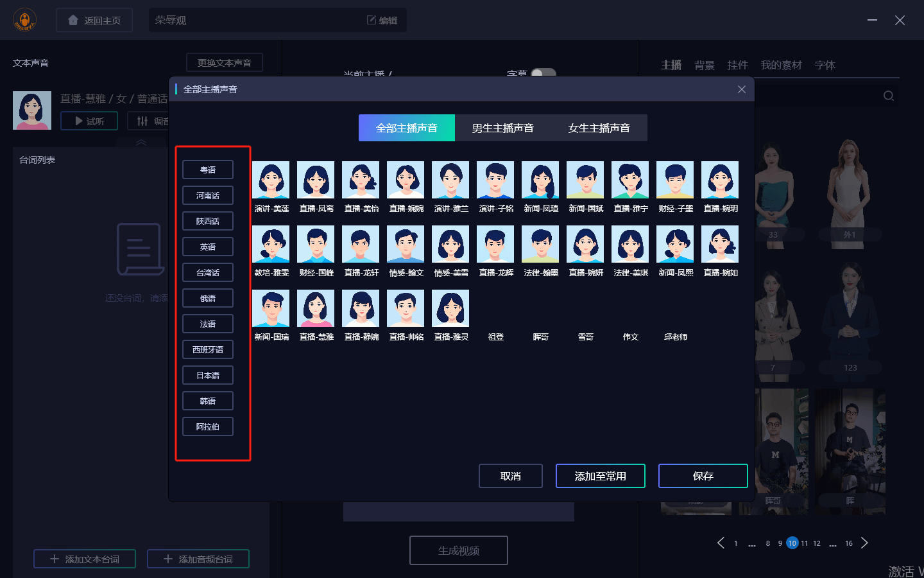Click 返回主页 home button
924x578 pixels.
point(94,21)
